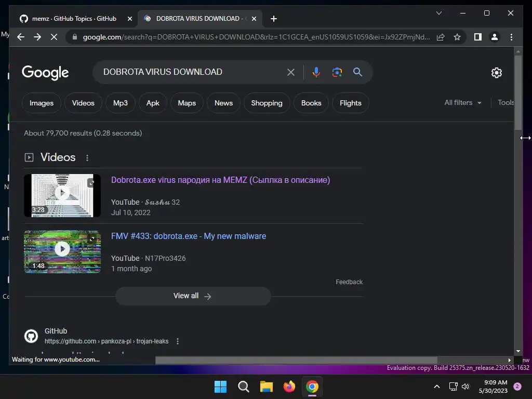
Task: Close the DOBROTA VIRUS DOWNLOAD tab
Action: click(254, 19)
